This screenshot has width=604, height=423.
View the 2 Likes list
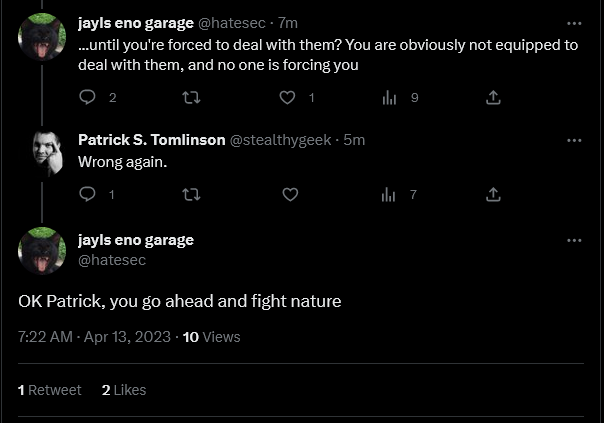pos(124,390)
